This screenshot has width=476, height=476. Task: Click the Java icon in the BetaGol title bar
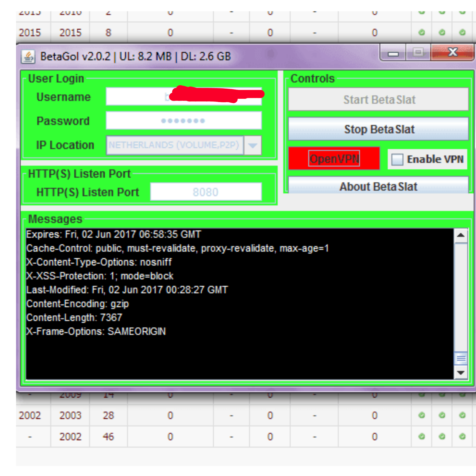click(x=28, y=57)
